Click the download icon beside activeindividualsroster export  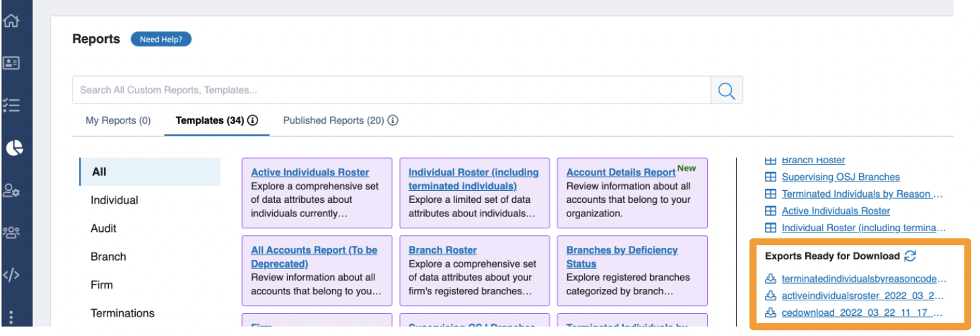click(x=771, y=296)
